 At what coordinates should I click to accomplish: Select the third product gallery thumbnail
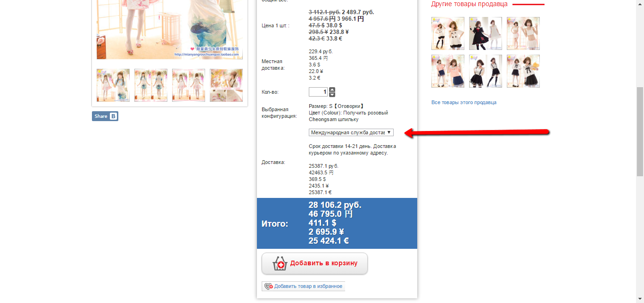pyautogui.click(x=189, y=85)
